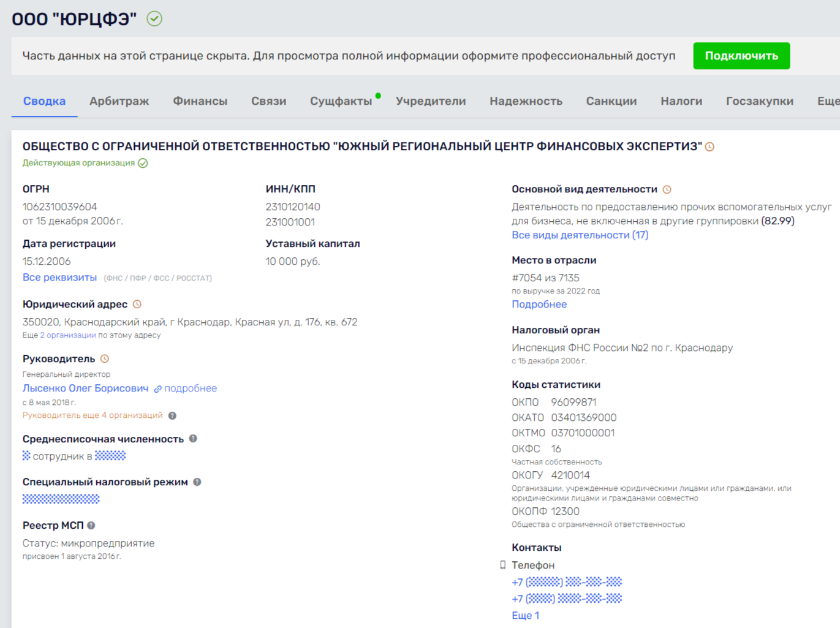840x628 pixels.
Task: Click the green Подключить button
Action: 741,56
